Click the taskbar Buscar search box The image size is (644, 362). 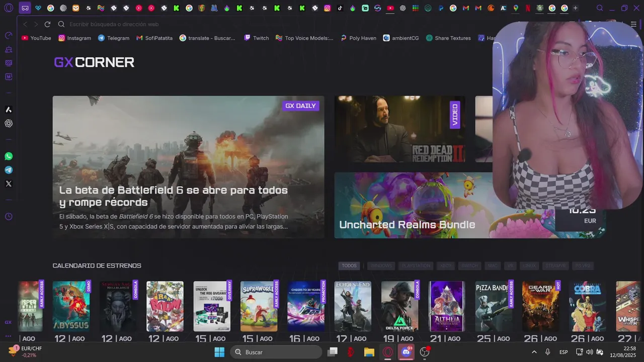(x=276, y=352)
